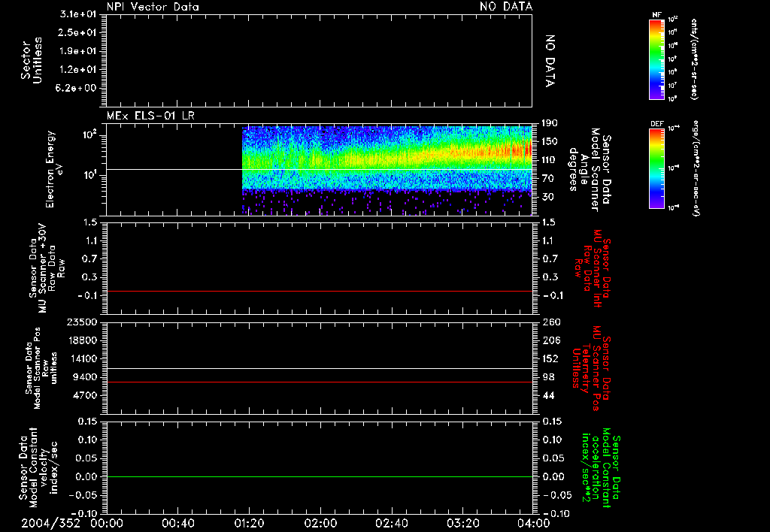Click the '4700' scanner position tick
This screenshot has width=770, height=532.
[85, 395]
